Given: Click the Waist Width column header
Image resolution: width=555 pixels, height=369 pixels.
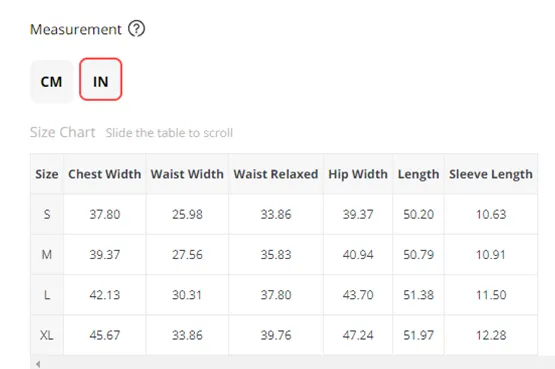Looking at the screenshot, I should tap(187, 174).
